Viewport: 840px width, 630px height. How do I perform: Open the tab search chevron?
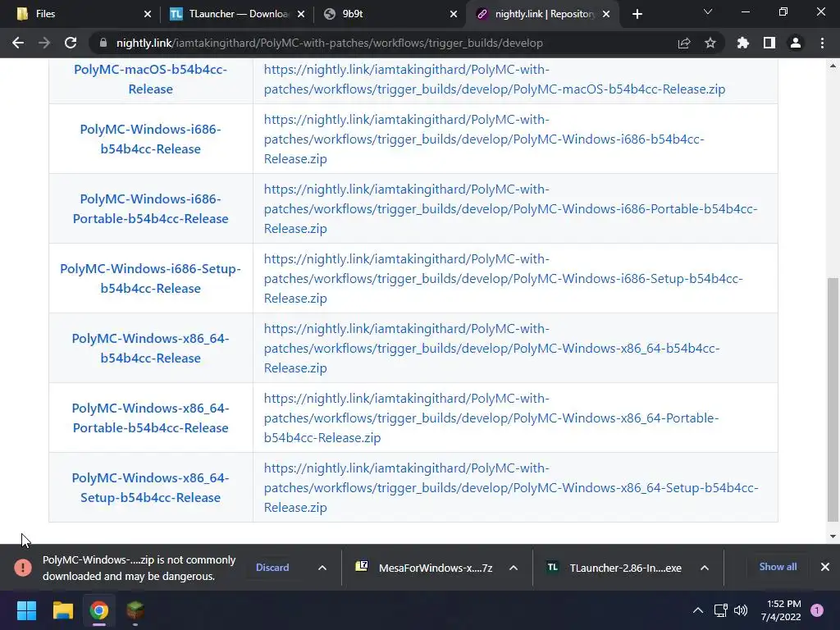coord(708,11)
